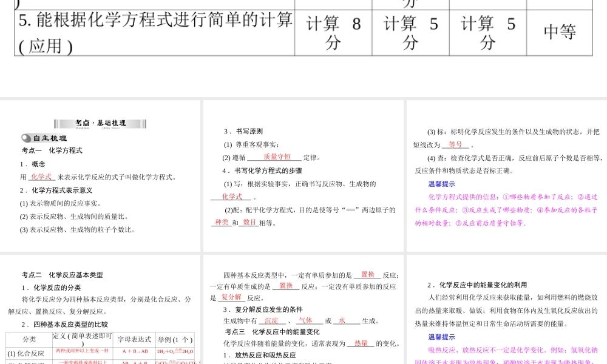Select the "计算 8 分" table cell
The image size is (607, 364).
coord(333,33)
